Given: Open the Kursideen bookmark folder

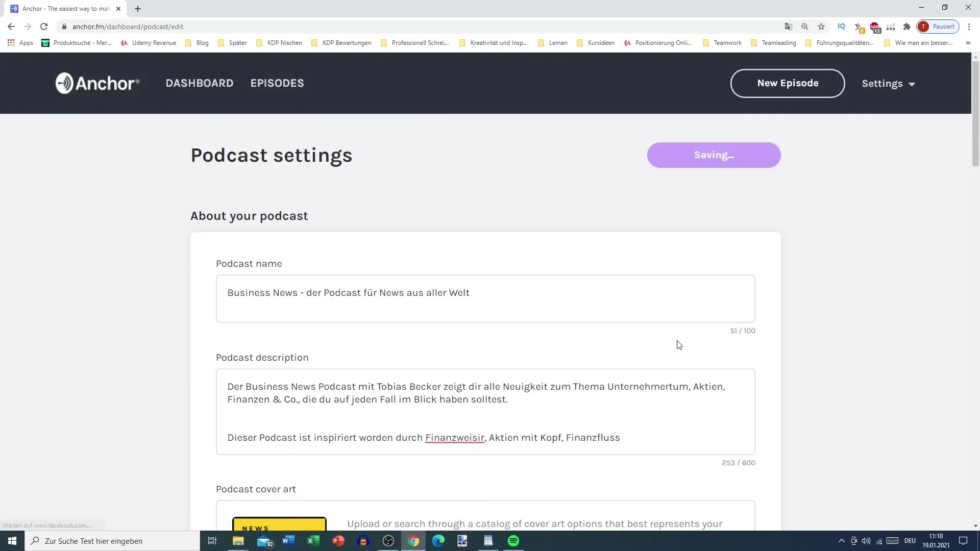Looking at the screenshot, I should pyautogui.click(x=596, y=43).
